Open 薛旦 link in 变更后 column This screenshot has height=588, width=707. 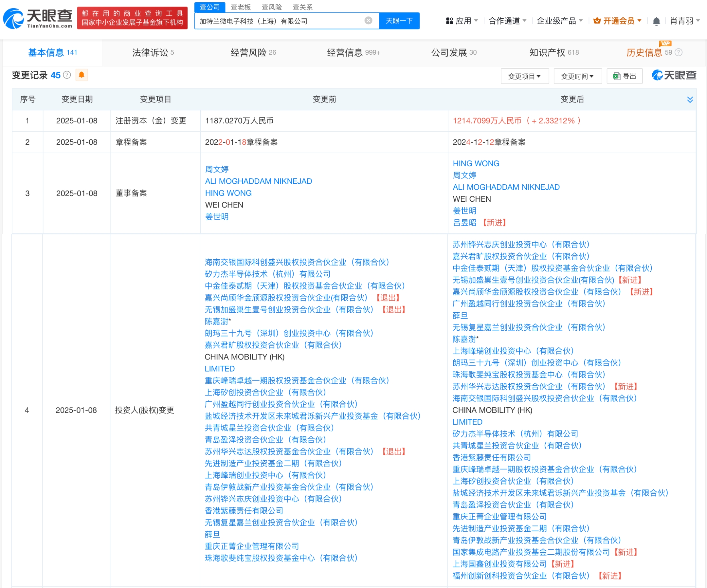pos(460,316)
